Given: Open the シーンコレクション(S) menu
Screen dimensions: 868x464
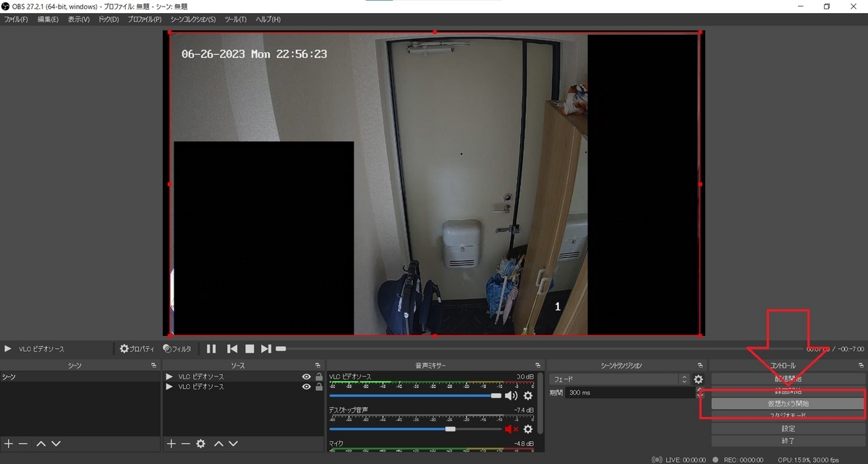Looking at the screenshot, I should [192, 20].
